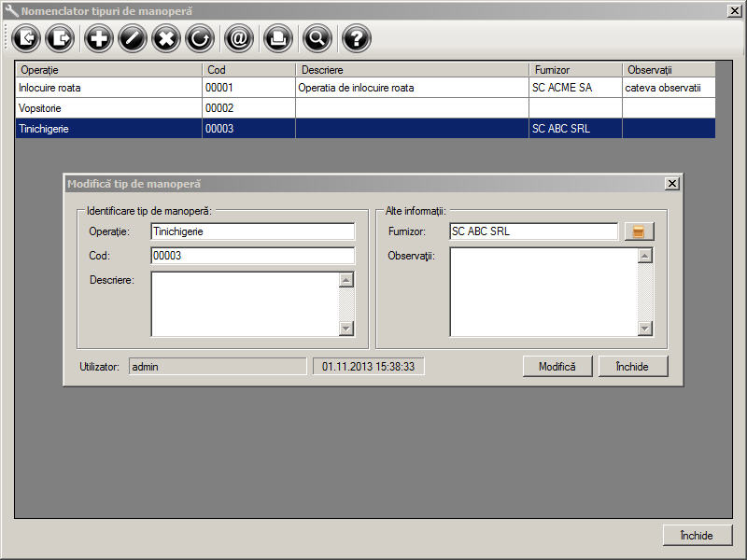747x560 pixels.
Task: Click the wrench icon in title bar
Action: (x=11, y=10)
